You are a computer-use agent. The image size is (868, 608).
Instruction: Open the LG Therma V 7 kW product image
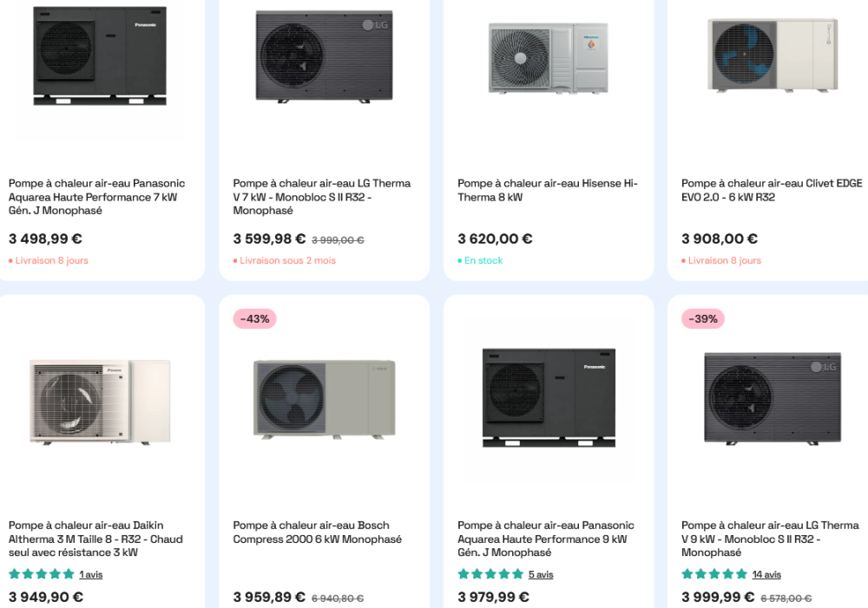point(325,56)
